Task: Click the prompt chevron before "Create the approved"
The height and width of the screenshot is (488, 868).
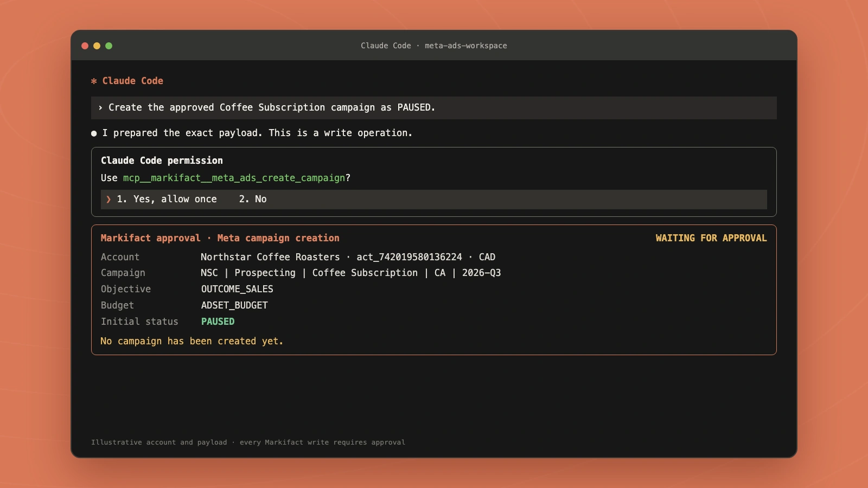Action: coord(100,108)
